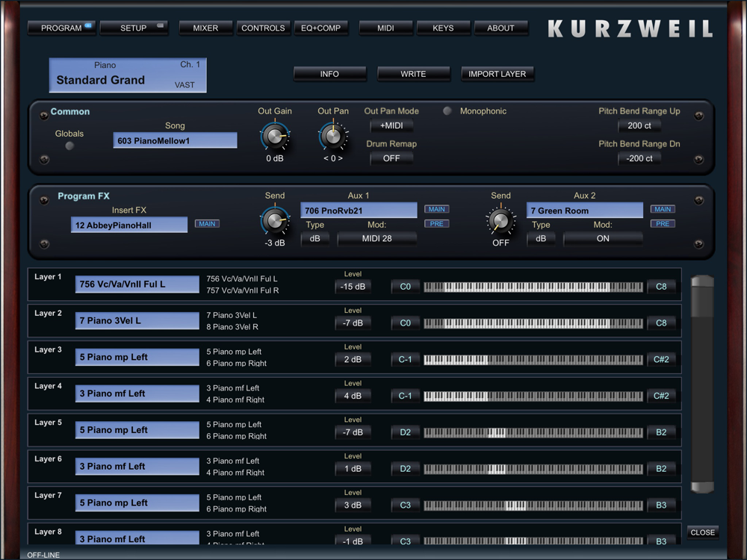
Task: Open the KEYS tab
Action: [x=443, y=28]
